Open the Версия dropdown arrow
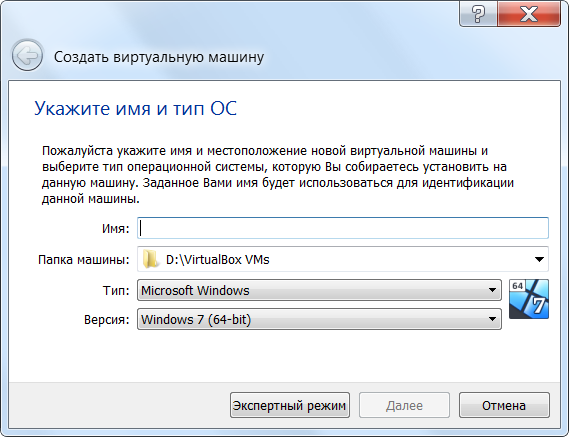Screen dimensions: 569x437 pyautogui.click(x=492, y=319)
